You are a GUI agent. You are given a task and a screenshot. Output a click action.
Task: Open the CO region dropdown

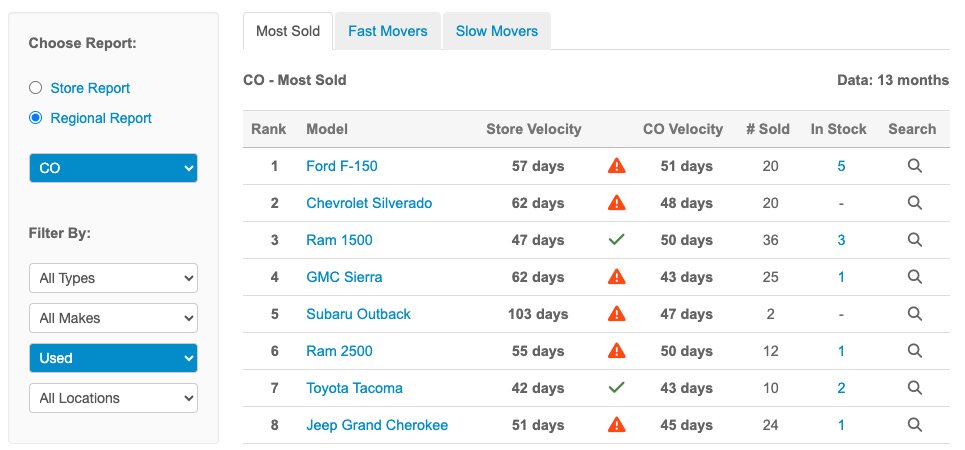[113, 168]
